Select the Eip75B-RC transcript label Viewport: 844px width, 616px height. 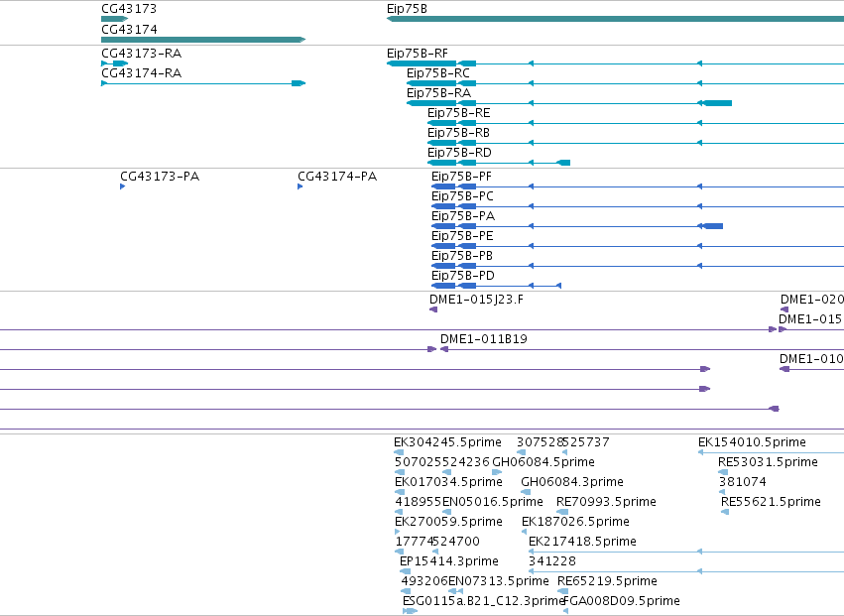pos(437,73)
